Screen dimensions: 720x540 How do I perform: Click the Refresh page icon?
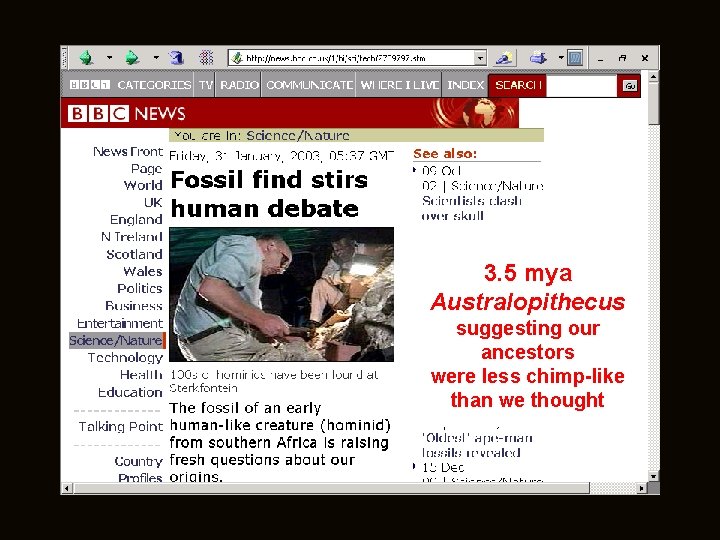[177, 58]
